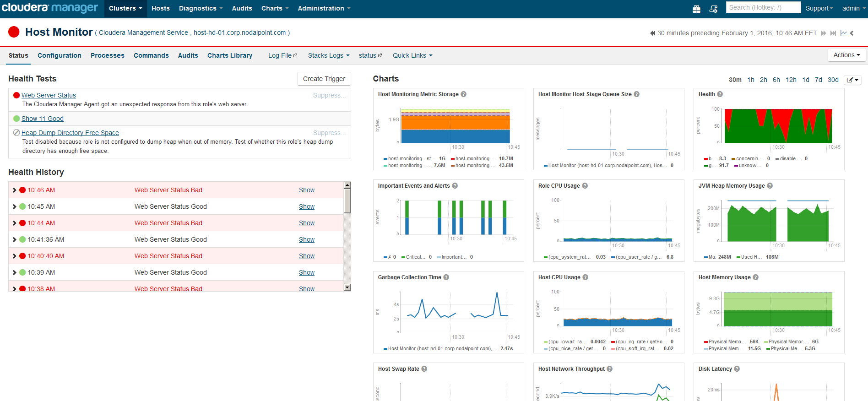Open the Actions dropdown

[846, 55]
